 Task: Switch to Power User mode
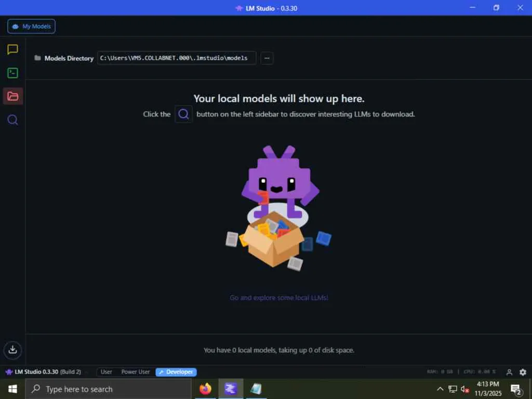tap(136, 372)
